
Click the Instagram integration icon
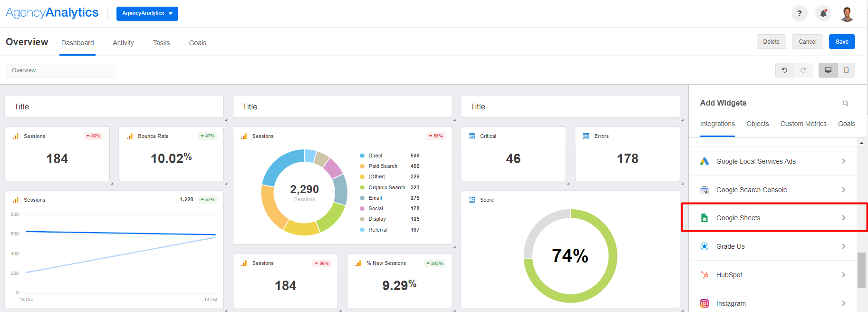[704, 303]
